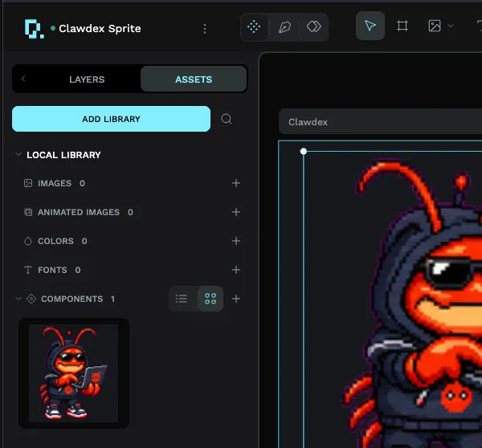Click the images icon beside IMAGES
The height and width of the screenshot is (448, 482).
tap(28, 183)
